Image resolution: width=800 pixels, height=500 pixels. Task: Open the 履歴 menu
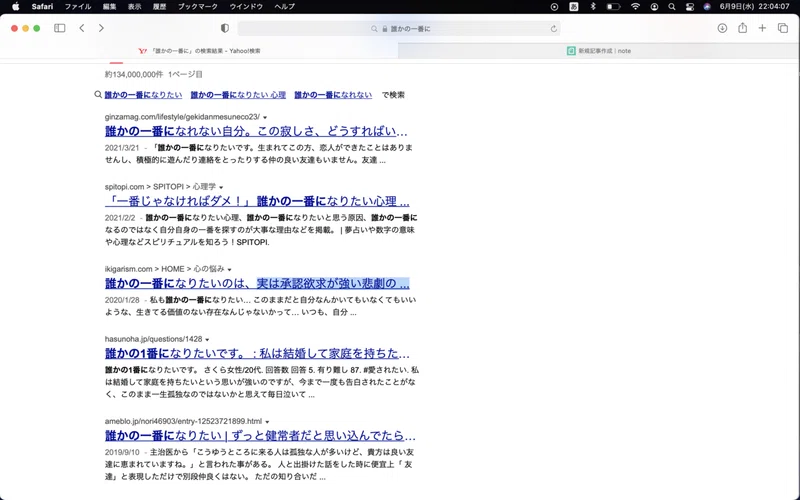160,7
